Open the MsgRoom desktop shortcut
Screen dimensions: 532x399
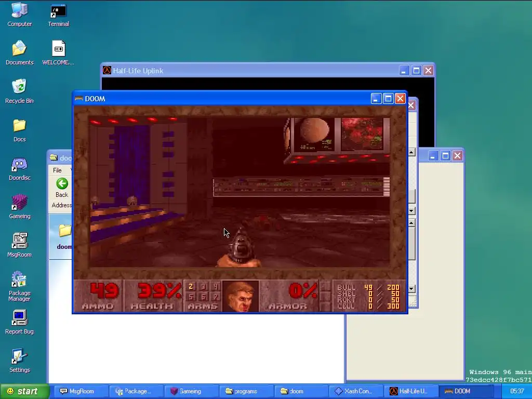click(19, 245)
